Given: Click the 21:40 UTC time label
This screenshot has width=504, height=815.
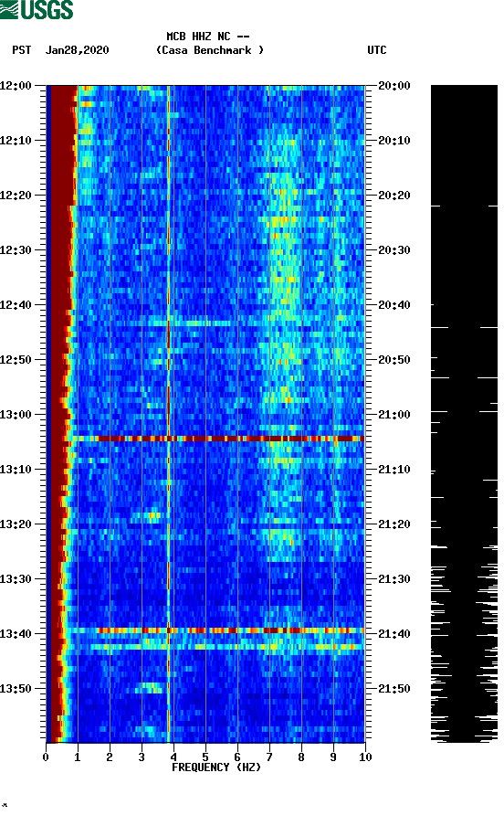Looking at the screenshot, I should (x=394, y=634).
